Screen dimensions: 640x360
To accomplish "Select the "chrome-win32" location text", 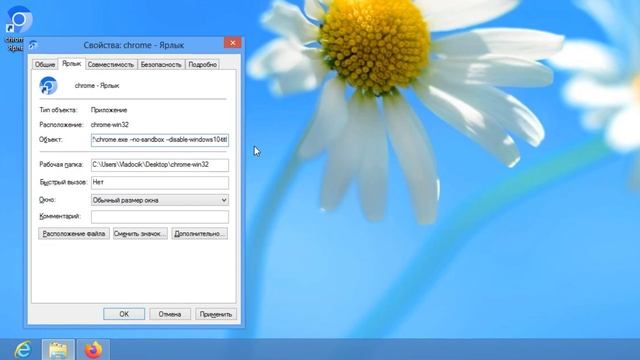I will tap(109, 125).
